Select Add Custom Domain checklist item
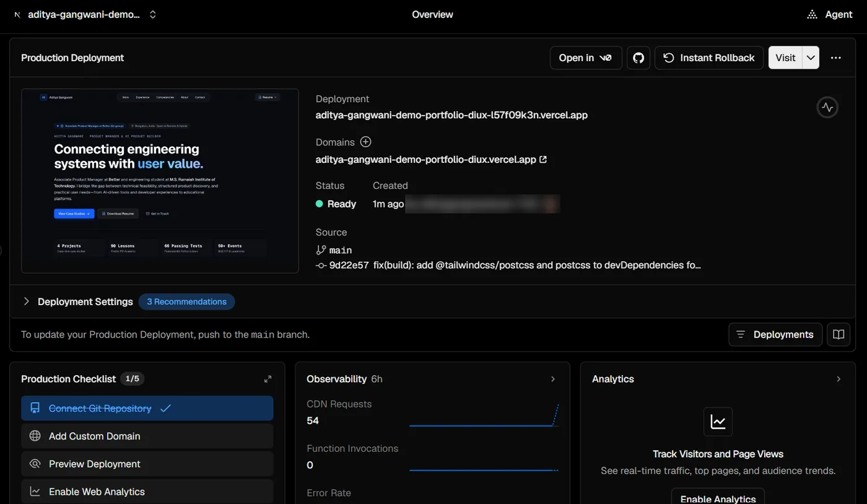 (x=147, y=436)
